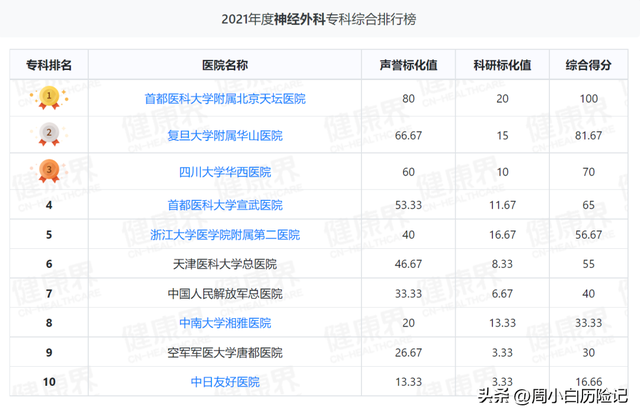
Task: Click the 头条 @周小白历险记 credit
Action: click(x=553, y=396)
